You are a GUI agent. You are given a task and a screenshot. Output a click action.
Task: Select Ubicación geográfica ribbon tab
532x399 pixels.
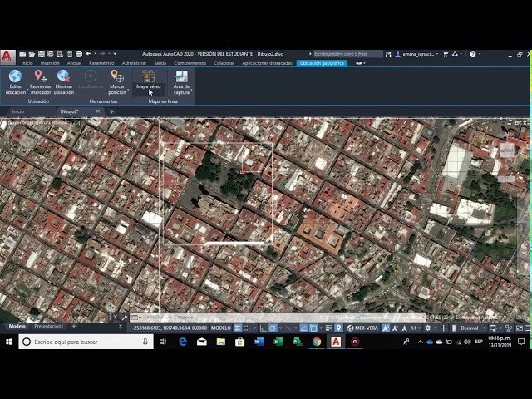322,63
